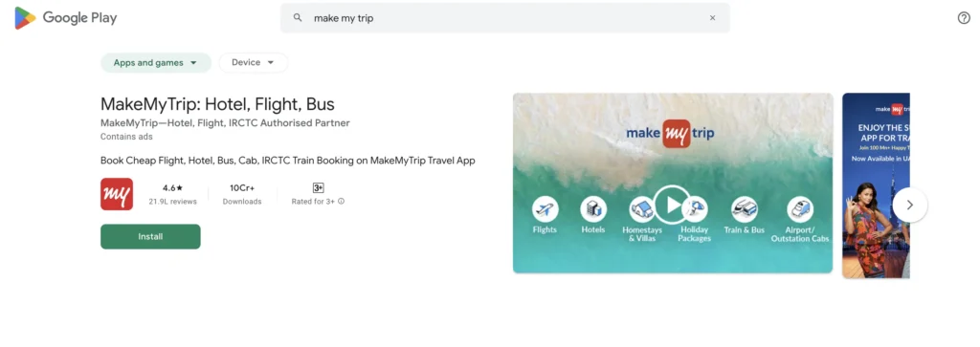Click the Book Cheap Flight description text

point(287,161)
